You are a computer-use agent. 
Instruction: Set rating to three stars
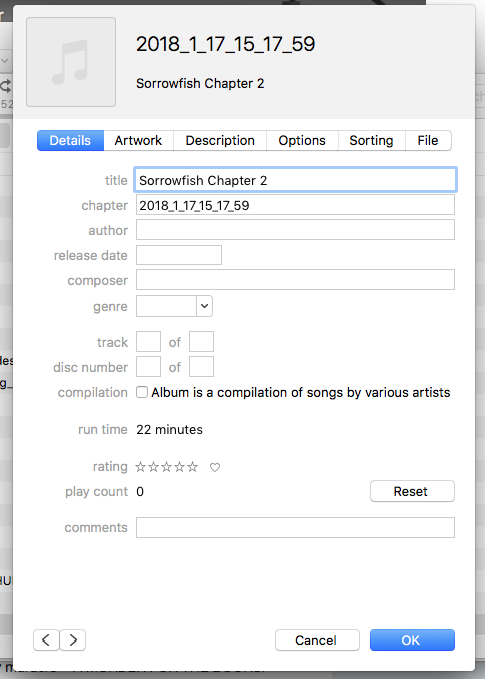coord(167,467)
